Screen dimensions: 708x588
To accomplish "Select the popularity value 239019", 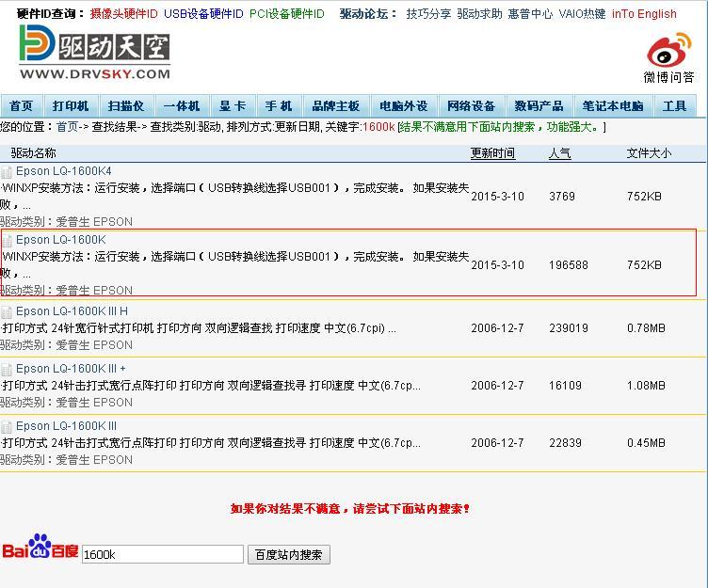I will tap(569, 328).
